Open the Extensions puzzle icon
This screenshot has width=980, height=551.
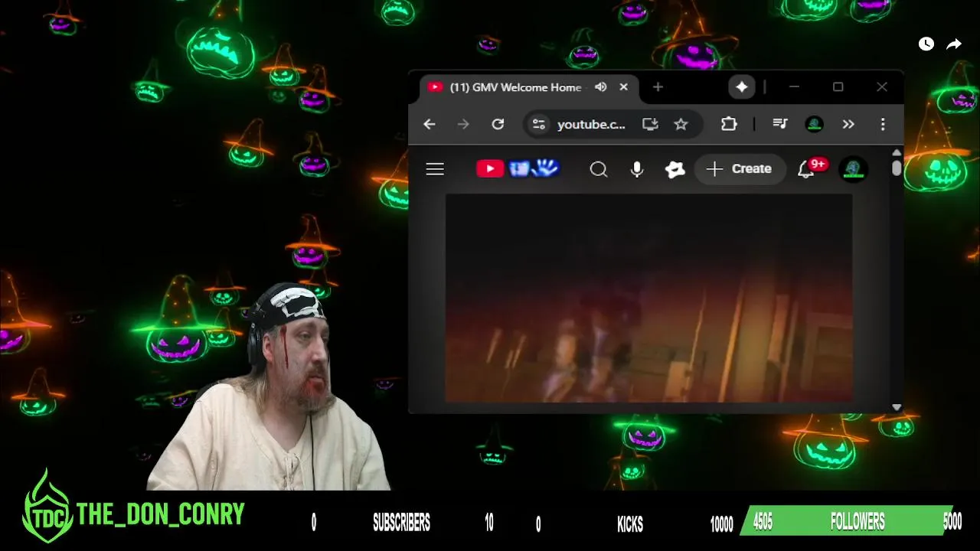(729, 124)
